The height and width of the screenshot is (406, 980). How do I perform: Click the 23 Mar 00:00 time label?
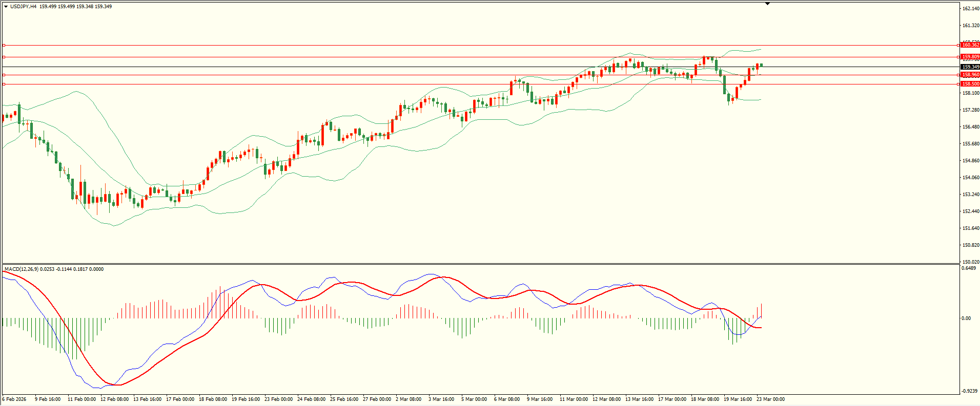pyautogui.click(x=770, y=399)
